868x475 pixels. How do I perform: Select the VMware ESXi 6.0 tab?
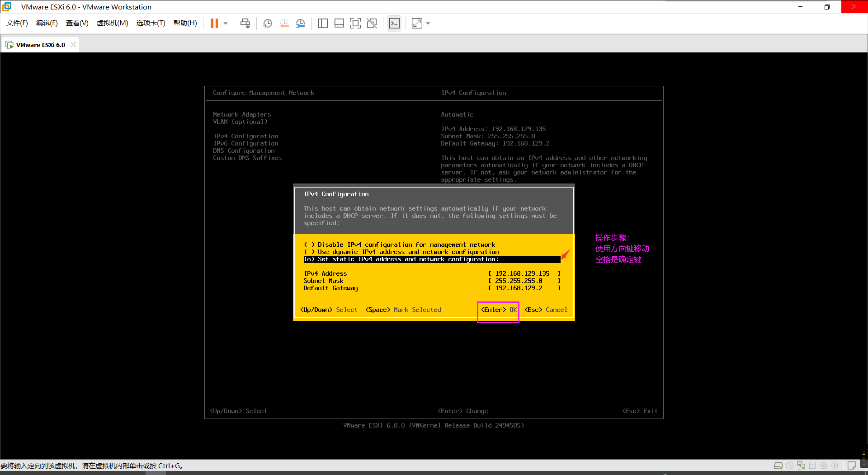40,45
